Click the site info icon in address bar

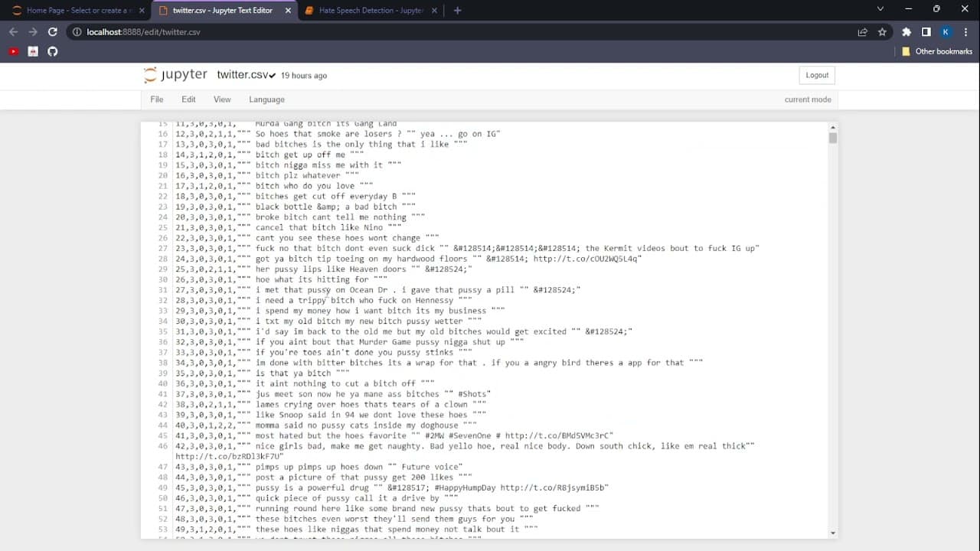[x=77, y=32]
